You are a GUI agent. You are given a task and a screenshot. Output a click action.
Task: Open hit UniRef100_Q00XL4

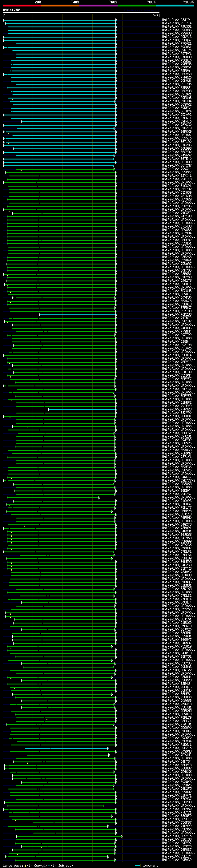(x=176, y=169)
